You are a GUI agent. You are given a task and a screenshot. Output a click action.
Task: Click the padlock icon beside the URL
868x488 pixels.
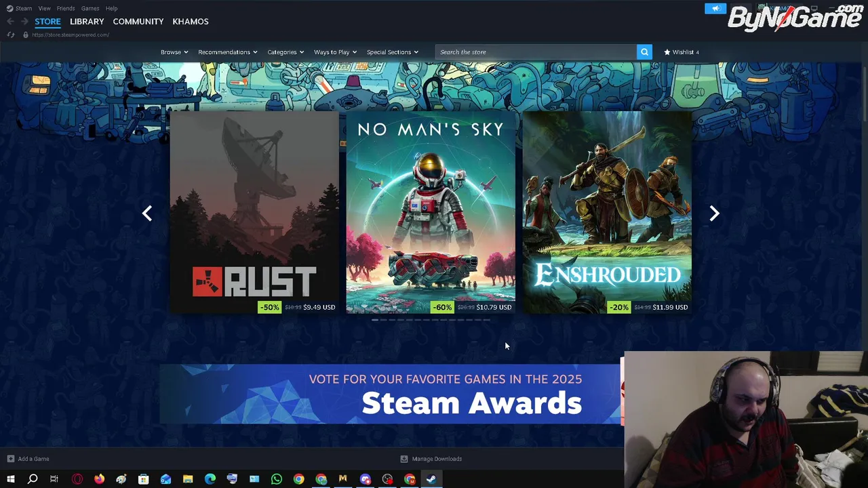(x=26, y=35)
